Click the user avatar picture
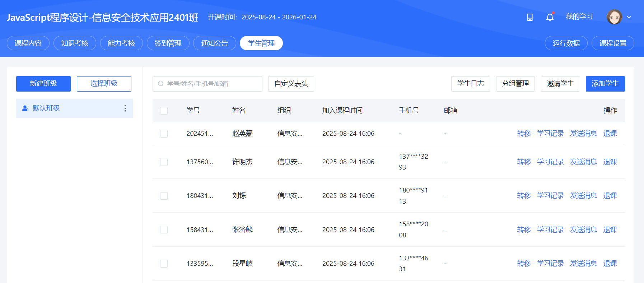The image size is (644, 283). (614, 17)
